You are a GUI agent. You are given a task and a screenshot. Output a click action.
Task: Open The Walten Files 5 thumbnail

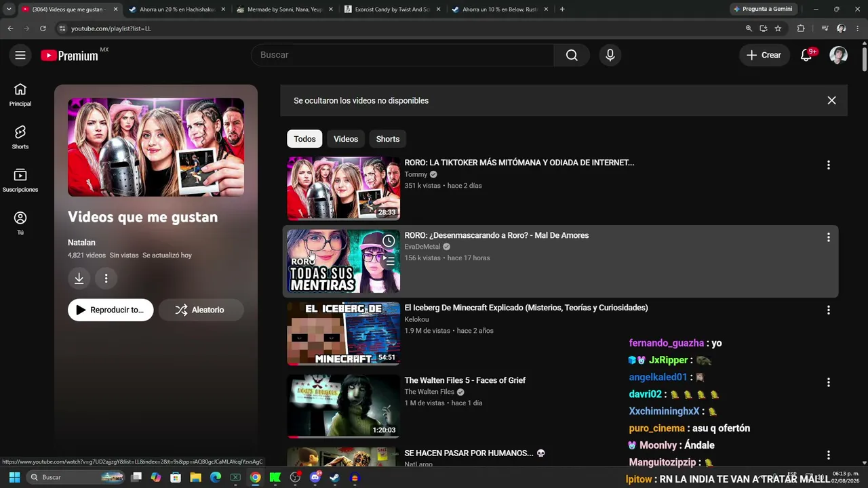[343, 406]
